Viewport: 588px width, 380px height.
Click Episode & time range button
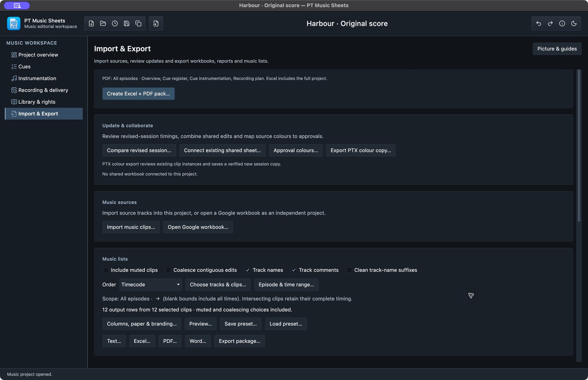coord(286,285)
